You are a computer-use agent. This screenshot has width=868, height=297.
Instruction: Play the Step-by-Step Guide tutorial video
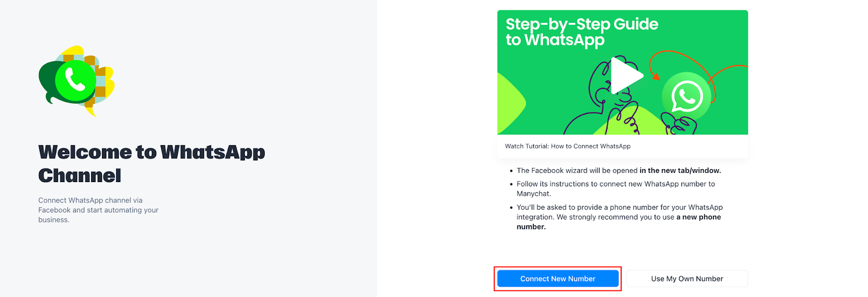(x=626, y=76)
